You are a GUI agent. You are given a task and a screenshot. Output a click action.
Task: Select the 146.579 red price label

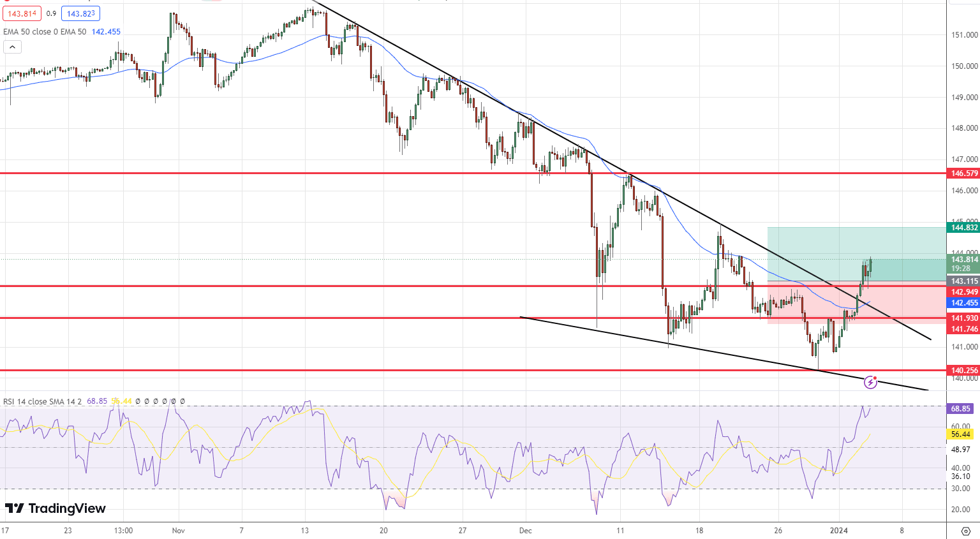click(964, 174)
